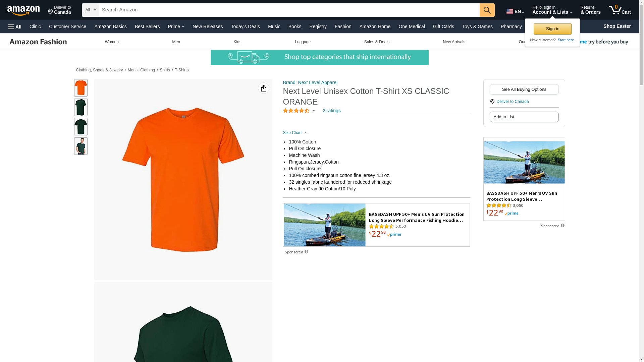This screenshot has width=644, height=362.
Task: Click the Amazon Fashion logo
Action: pyautogui.click(x=38, y=42)
